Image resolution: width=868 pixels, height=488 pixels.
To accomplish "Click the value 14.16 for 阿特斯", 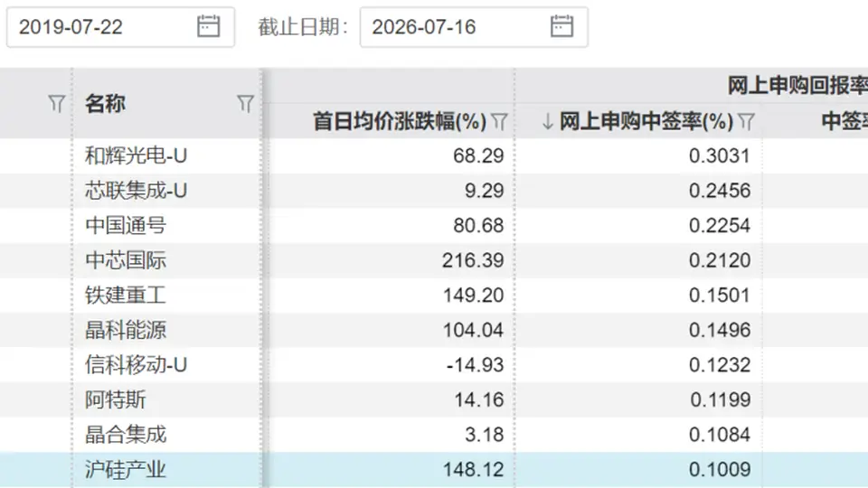I will [x=479, y=399].
